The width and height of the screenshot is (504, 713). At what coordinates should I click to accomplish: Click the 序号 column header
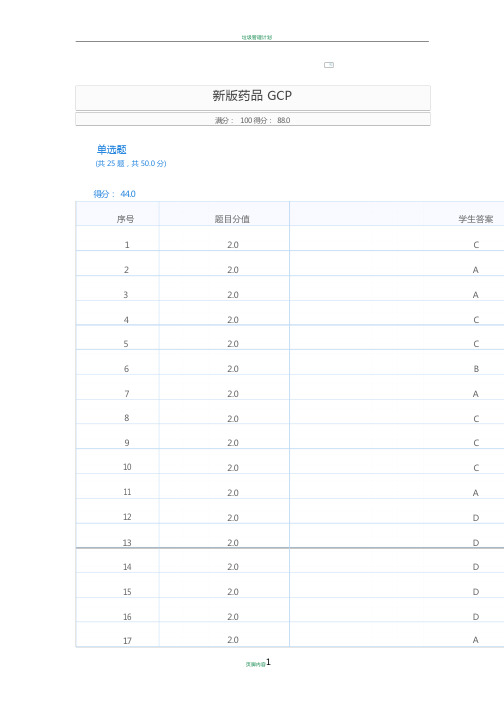125,219
